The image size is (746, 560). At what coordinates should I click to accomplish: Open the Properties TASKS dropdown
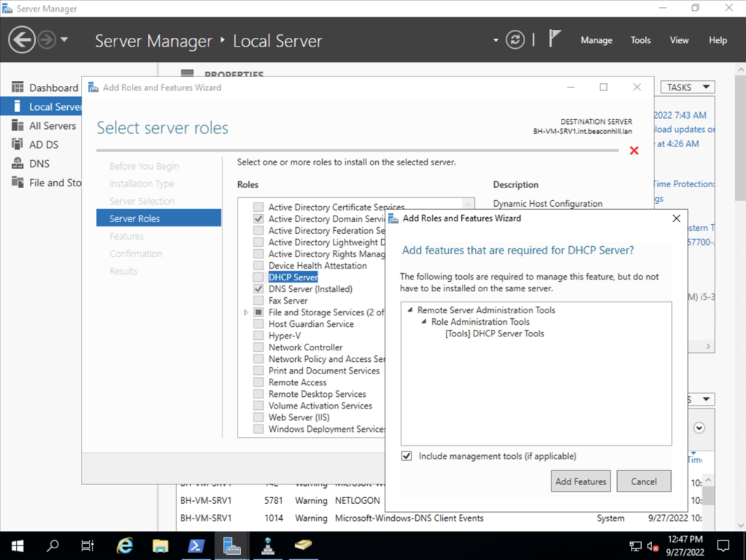pos(688,87)
